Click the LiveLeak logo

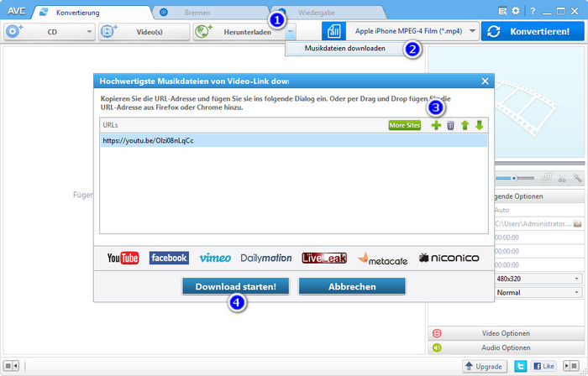(324, 258)
